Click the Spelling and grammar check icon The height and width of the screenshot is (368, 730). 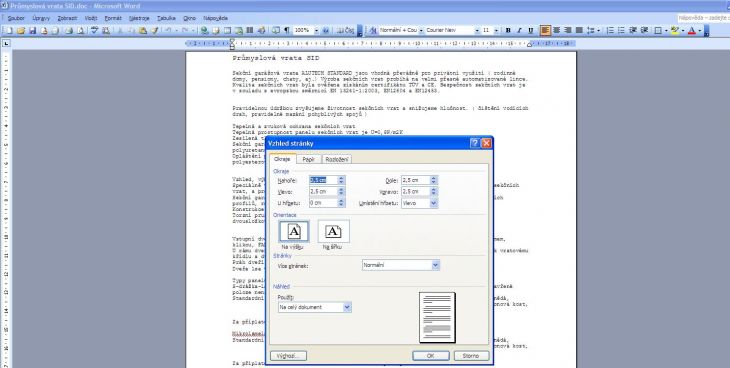point(95,31)
